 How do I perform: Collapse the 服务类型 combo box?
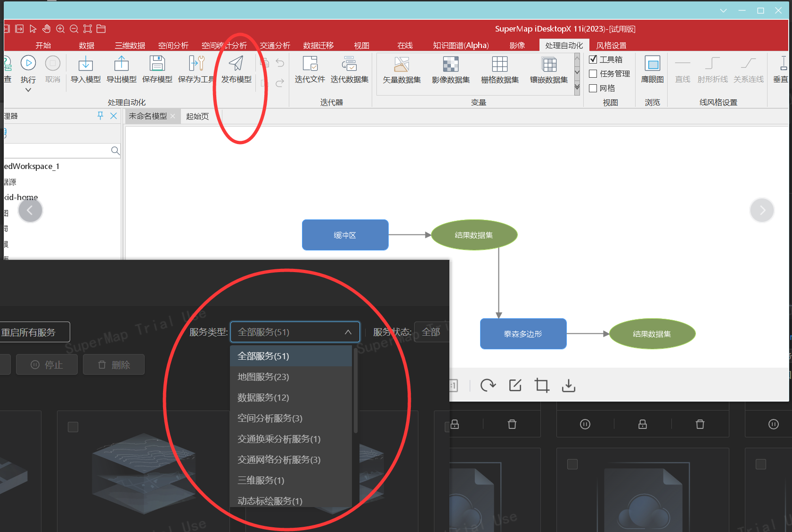295,332
